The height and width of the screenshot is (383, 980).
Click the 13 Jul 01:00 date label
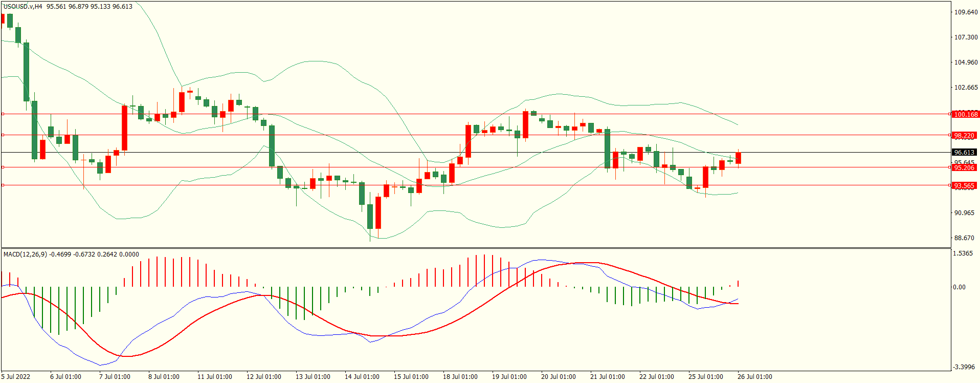click(313, 377)
